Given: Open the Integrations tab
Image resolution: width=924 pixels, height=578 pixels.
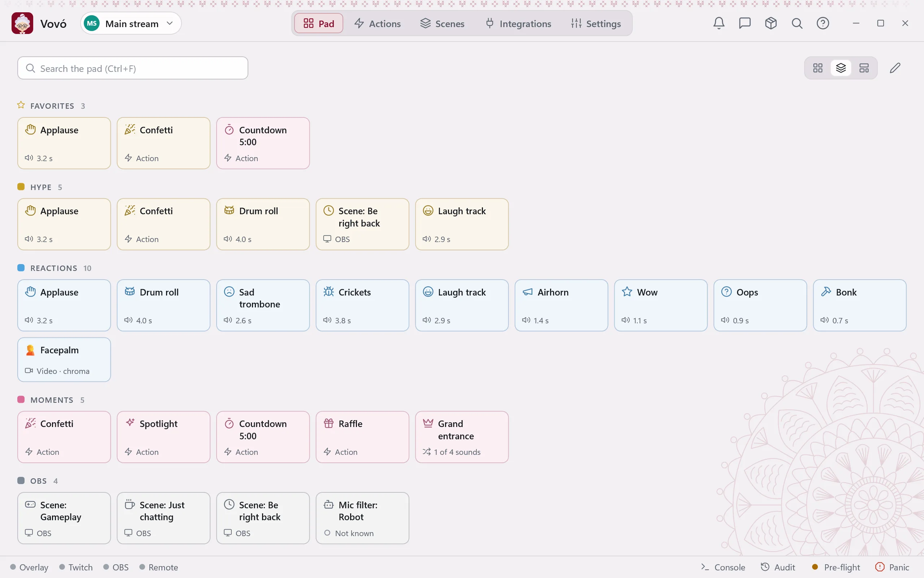Looking at the screenshot, I should click(518, 23).
